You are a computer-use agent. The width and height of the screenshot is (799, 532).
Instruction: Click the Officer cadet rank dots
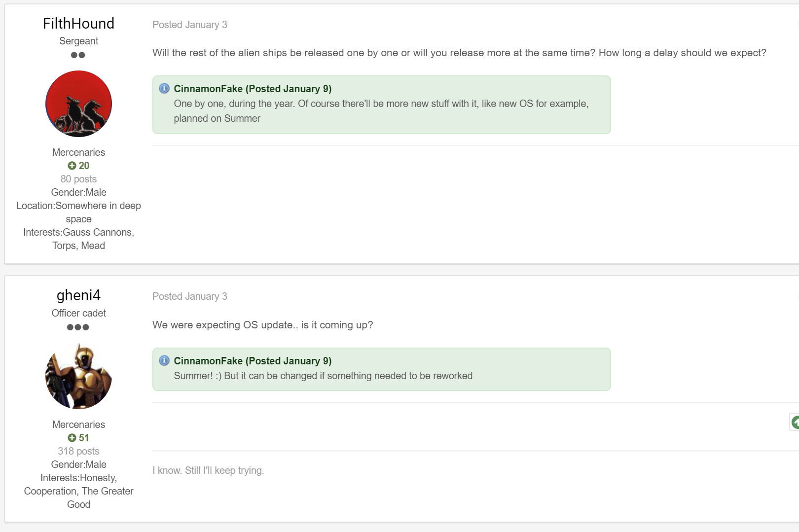78,327
